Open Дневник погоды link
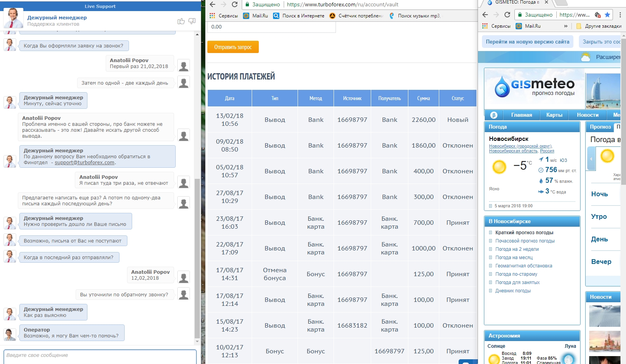Image resolution: width=626 pixels, height=364 pixels. coord(513,291)
